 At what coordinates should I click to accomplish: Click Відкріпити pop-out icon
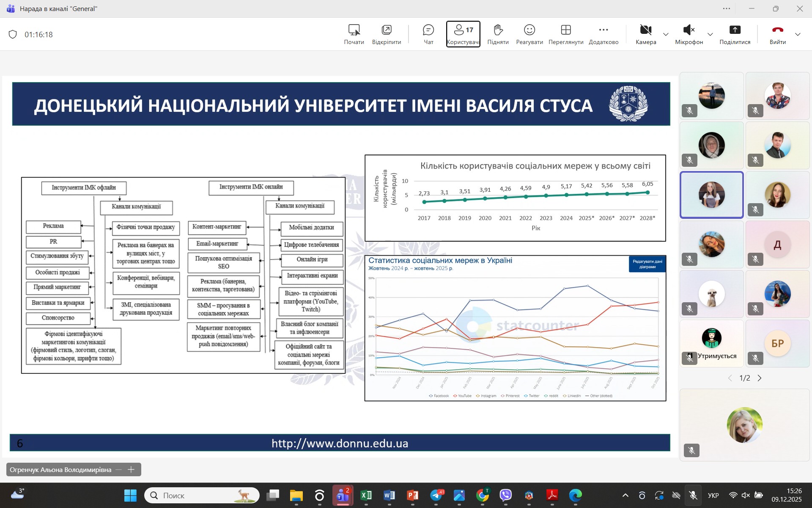click(386, 34)
